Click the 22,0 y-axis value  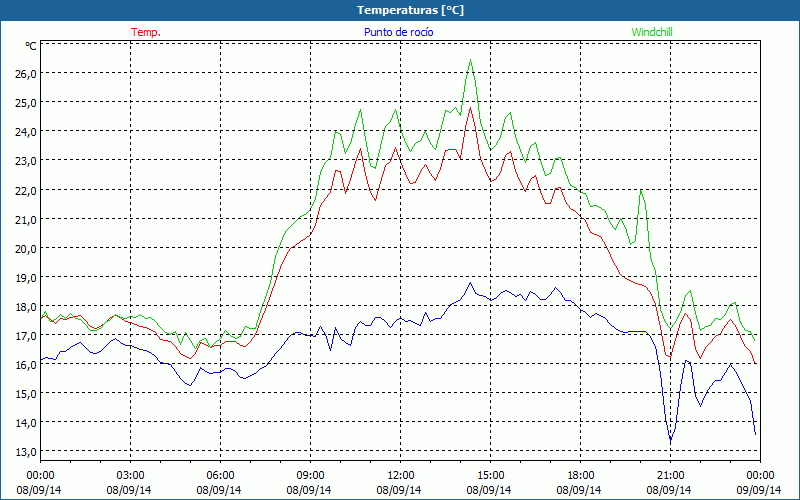click(26, 190)
